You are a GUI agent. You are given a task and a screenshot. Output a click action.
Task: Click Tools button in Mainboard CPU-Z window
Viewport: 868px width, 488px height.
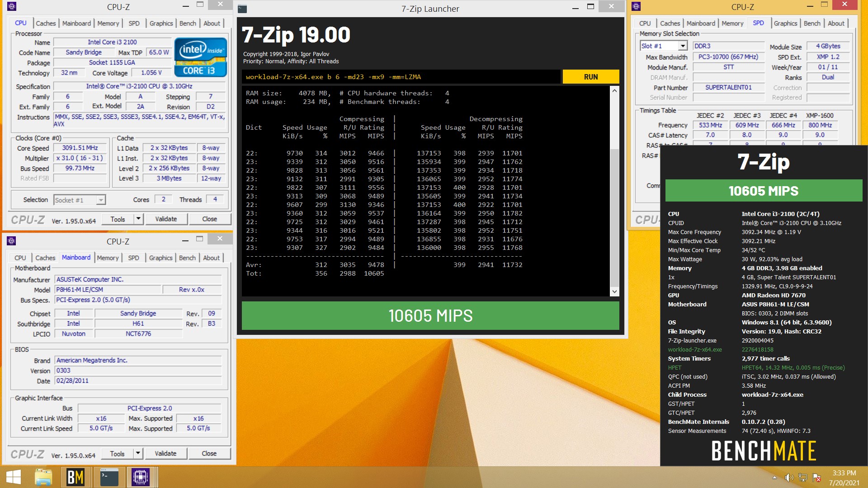coord(117,453)
